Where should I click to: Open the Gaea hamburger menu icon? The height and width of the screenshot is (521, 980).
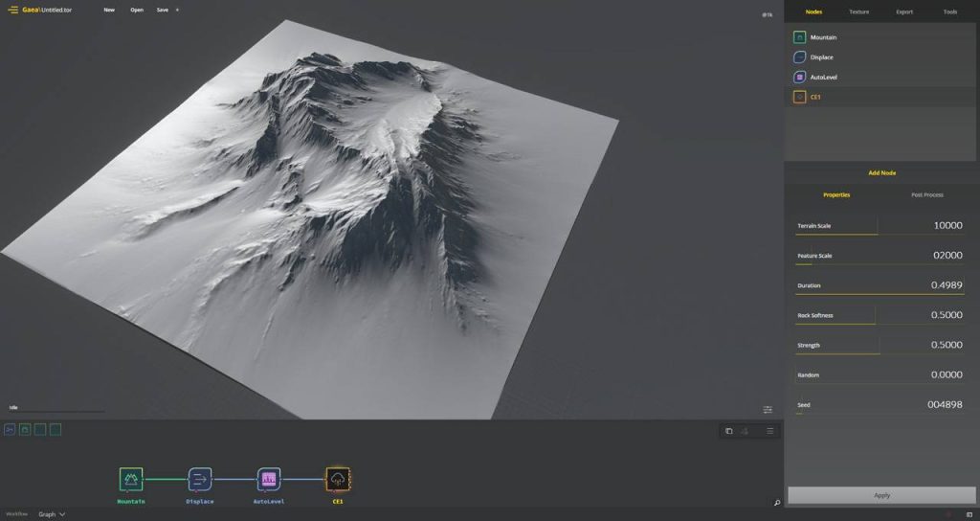(13, 10)
